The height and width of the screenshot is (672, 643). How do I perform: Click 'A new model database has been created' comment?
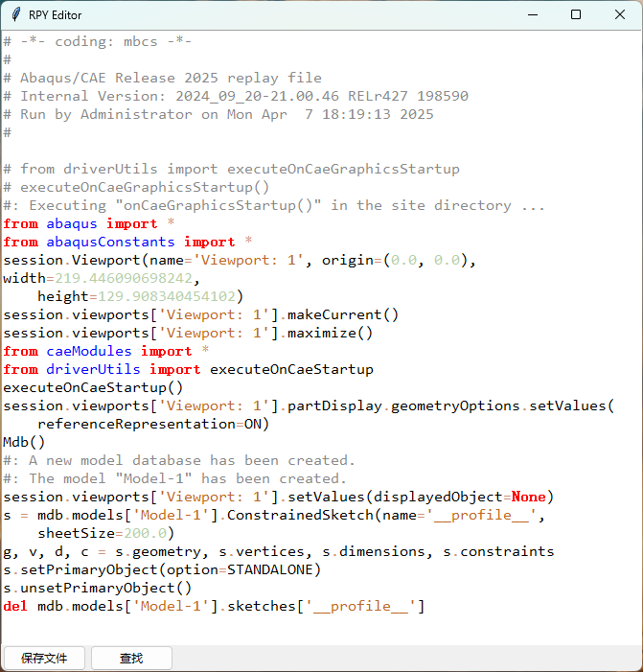click(179, 460)
